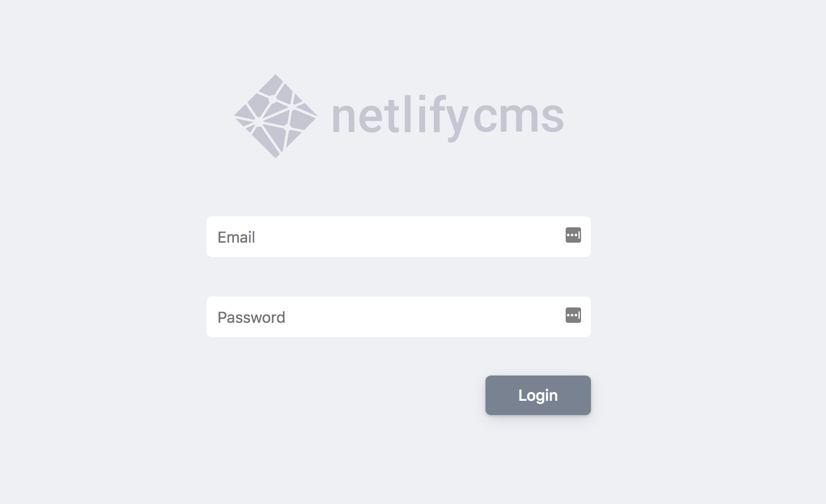Screen dimensions: 826x504
Task: Select the white Email text box
Action: [399, 237]
